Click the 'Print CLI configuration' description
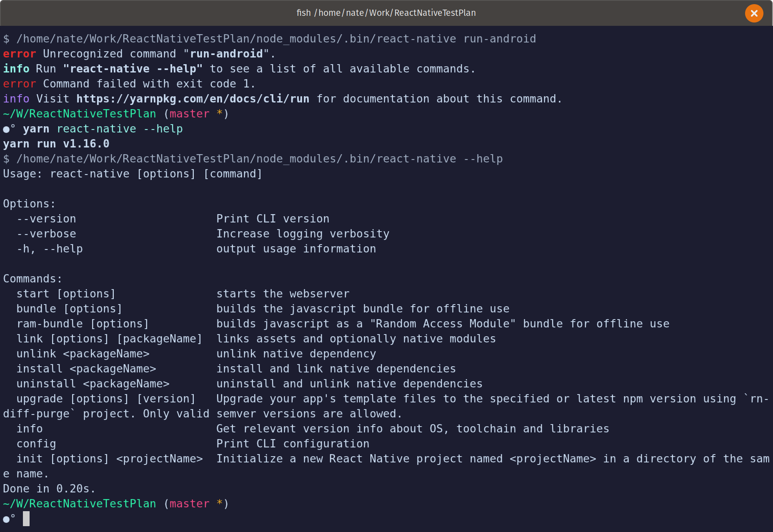This screenshot has width=773, height=532. [293, 444]
